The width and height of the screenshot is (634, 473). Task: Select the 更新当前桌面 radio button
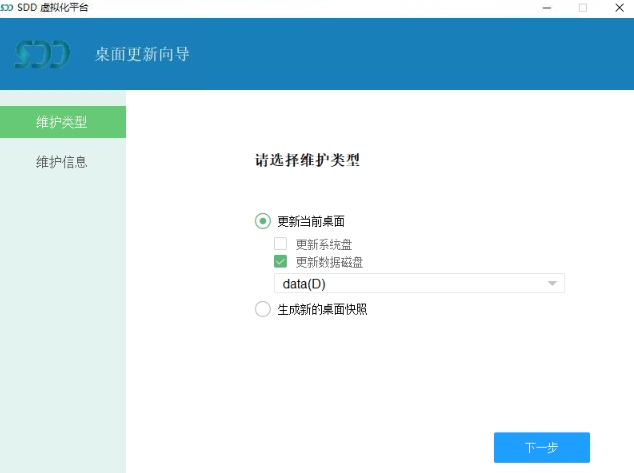(263, 221)
